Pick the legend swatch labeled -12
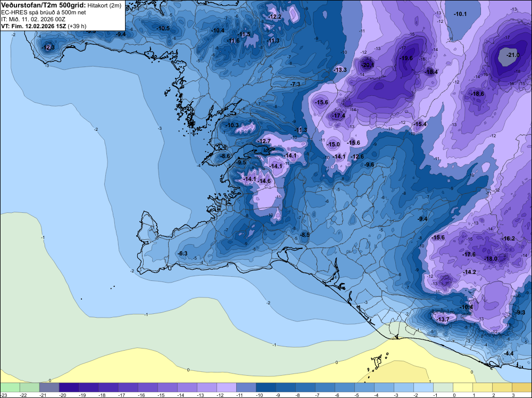The width and height of the screenshot is (532, 398). 226,387
